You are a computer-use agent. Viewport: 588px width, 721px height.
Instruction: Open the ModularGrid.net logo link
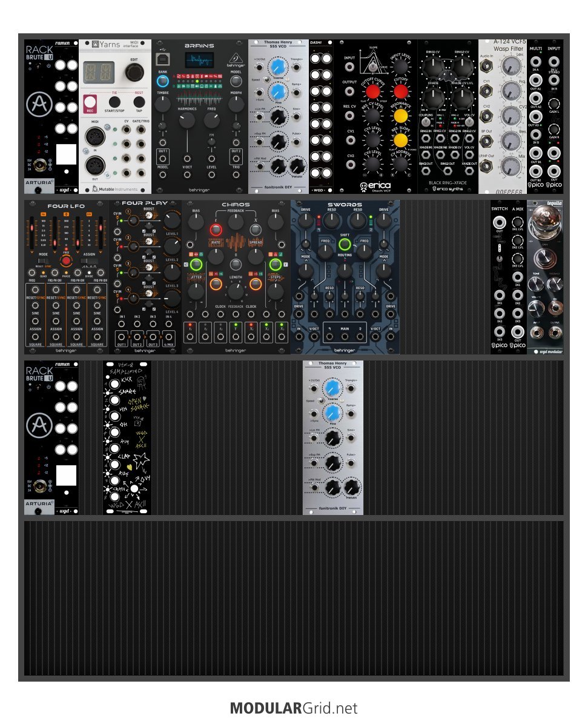(294, 708)
